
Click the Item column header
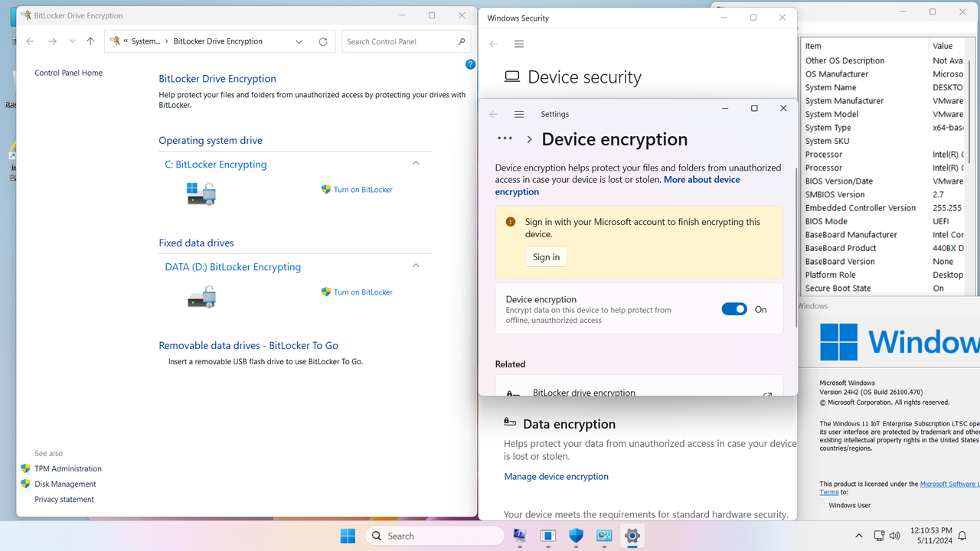click(x=864, y=46)
